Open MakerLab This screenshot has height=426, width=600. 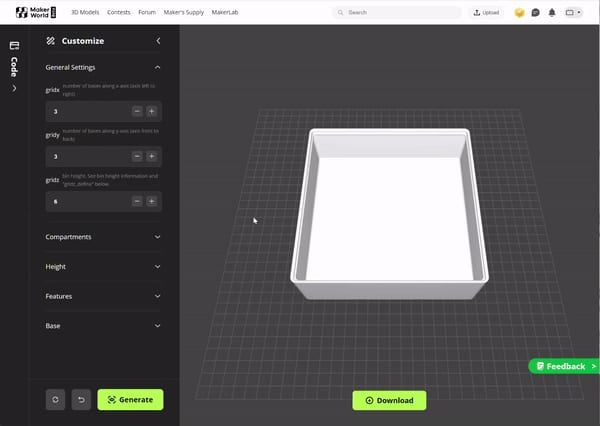coord(225,12)
